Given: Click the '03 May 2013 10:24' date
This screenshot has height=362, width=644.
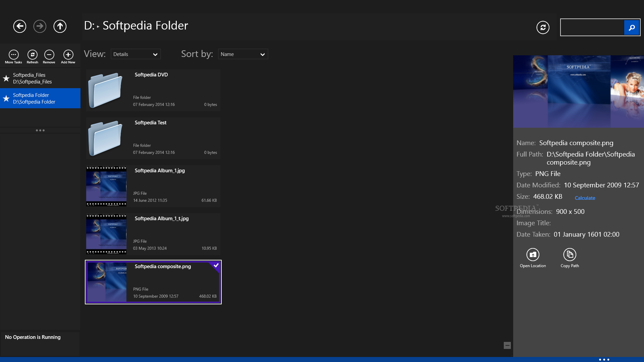Looking at the screenshot, I should tap(150, 248).
